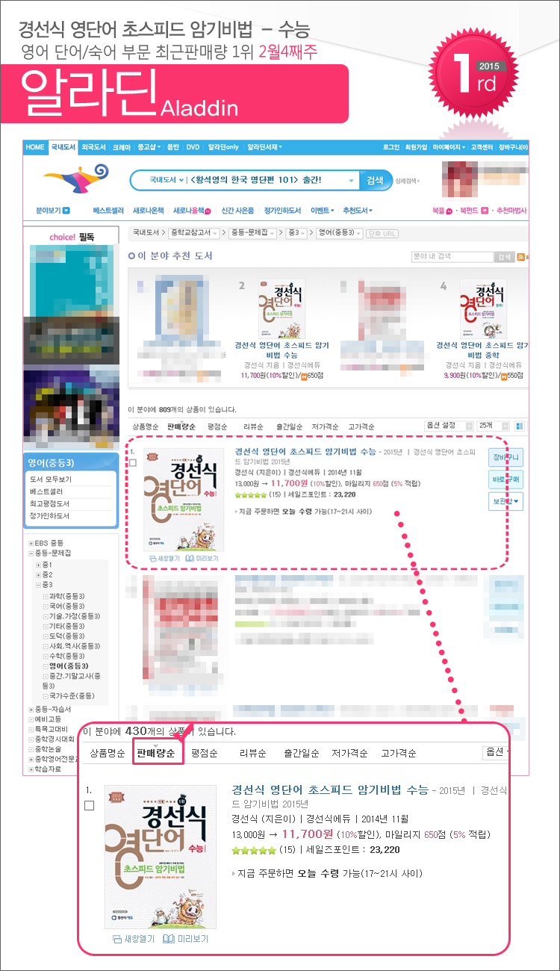Tick checkbox in enlarged bottom book panel
Image resolution: width=560 pixels, height=971 pixels.
pos(89,805)
